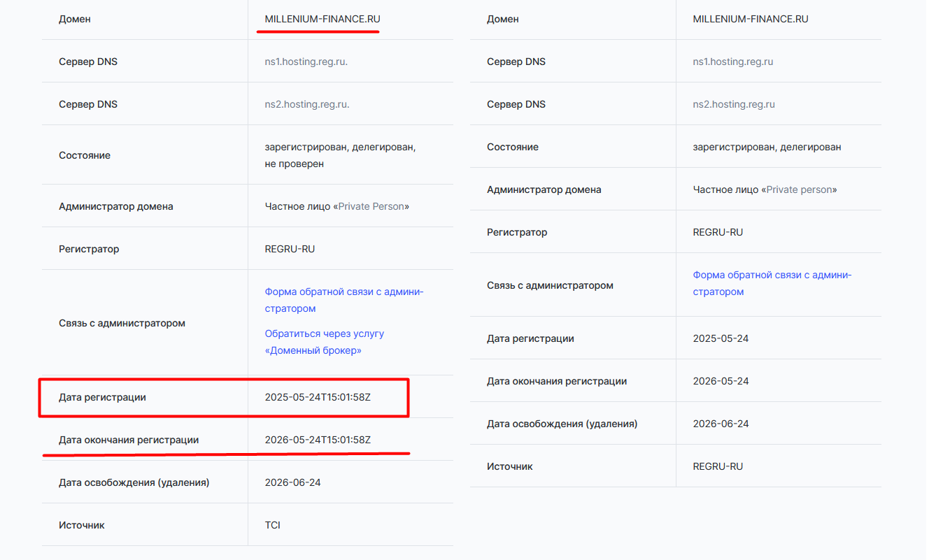Open the admin feedback form link in left table

343,292
